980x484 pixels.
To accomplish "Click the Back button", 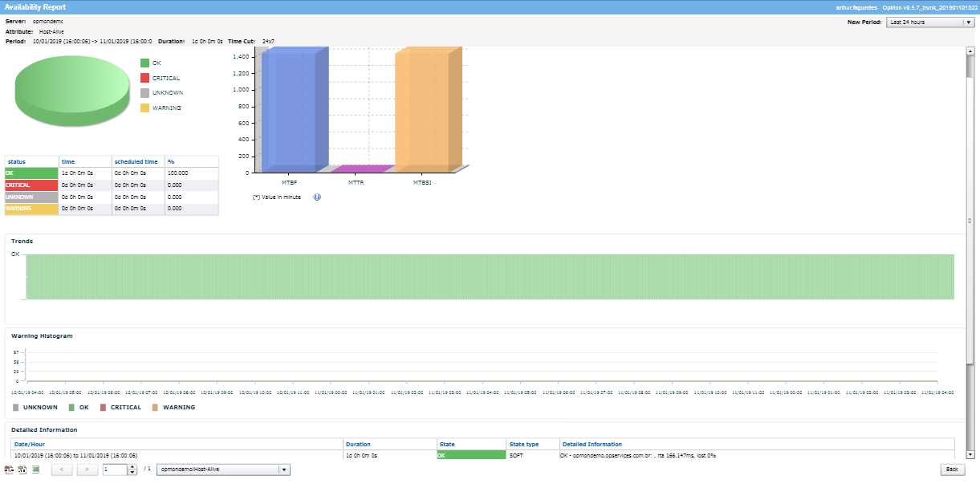I will [x=952, y=470].
